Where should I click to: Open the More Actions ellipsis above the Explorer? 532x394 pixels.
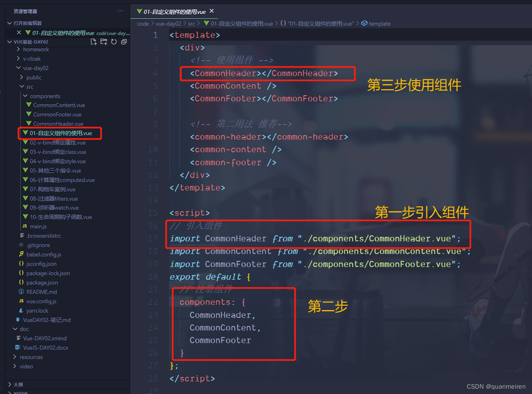(x=120, y=11)
